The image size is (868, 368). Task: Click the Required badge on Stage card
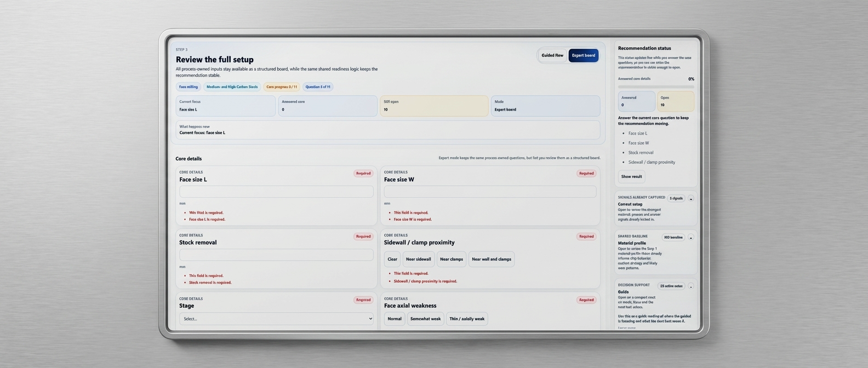click(363, 300)
